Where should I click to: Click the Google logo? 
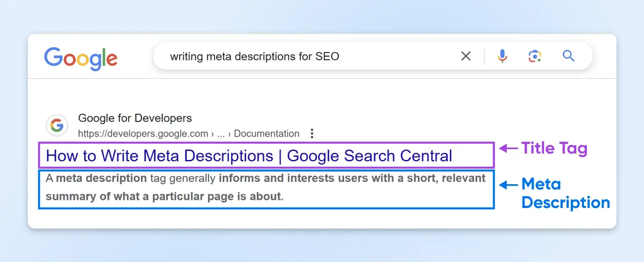(80, 58)
